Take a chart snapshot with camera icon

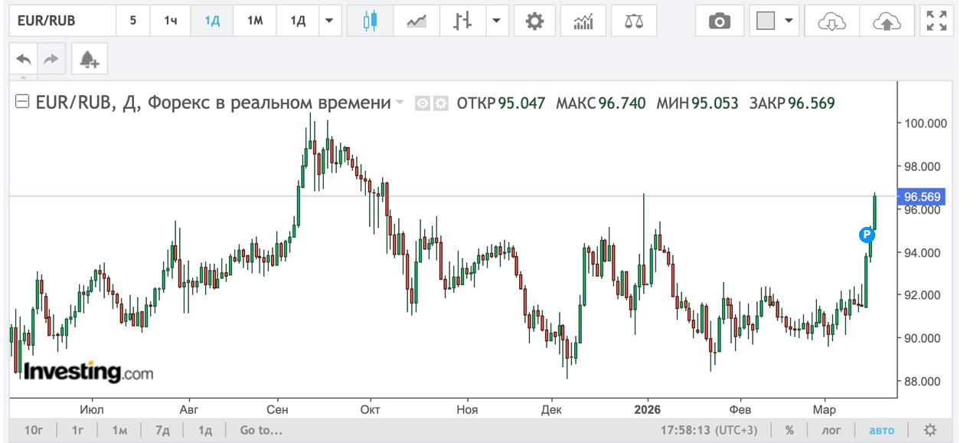[x=719, y=21]
